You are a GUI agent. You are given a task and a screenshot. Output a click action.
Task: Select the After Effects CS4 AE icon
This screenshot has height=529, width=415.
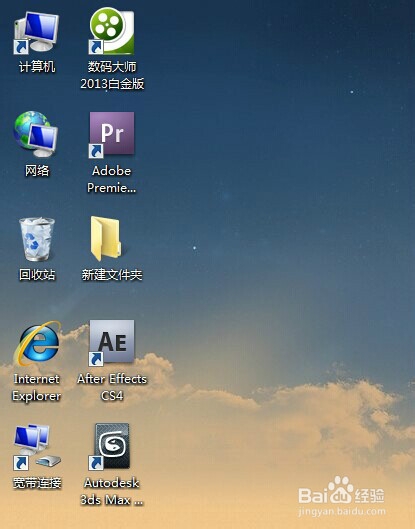pyautogui.click(x=112, y=343)
